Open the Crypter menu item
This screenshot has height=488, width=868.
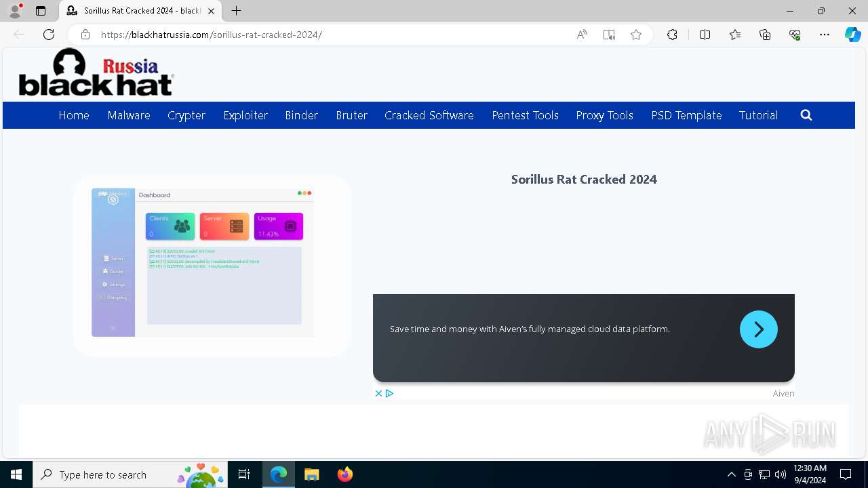click(x=186, y=115)
